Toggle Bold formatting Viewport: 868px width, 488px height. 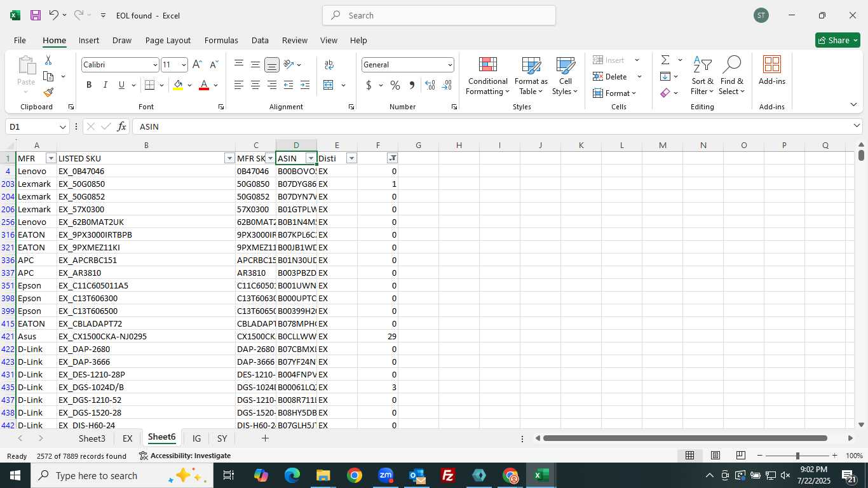coord(89,85)
